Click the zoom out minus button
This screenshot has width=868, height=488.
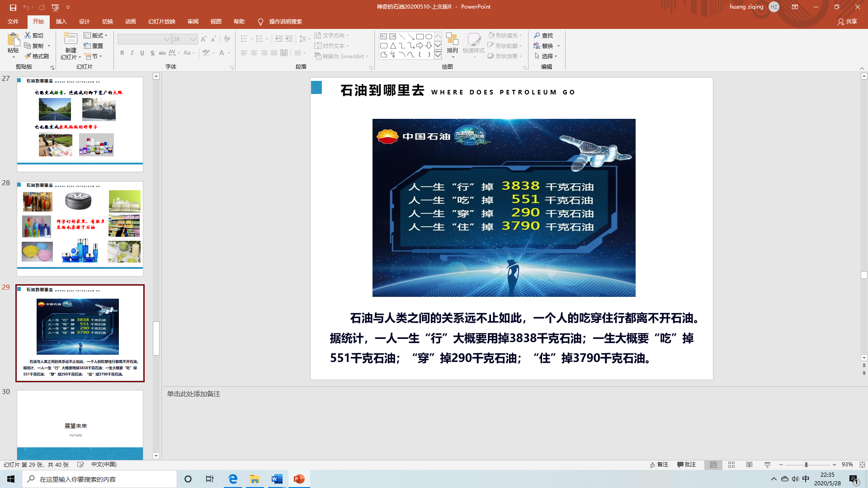click(x=781, y=465)
